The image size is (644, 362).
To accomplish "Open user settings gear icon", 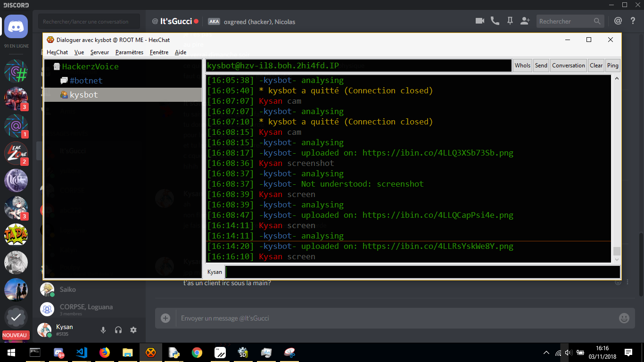I will coord(133,330).
